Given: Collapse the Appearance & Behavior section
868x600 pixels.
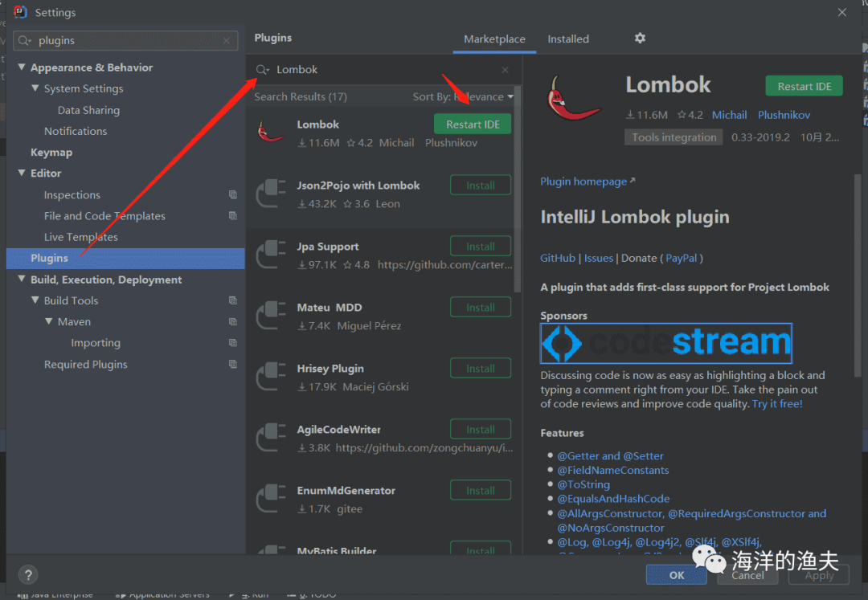Looking at the screenshot, I should [22, 67].
